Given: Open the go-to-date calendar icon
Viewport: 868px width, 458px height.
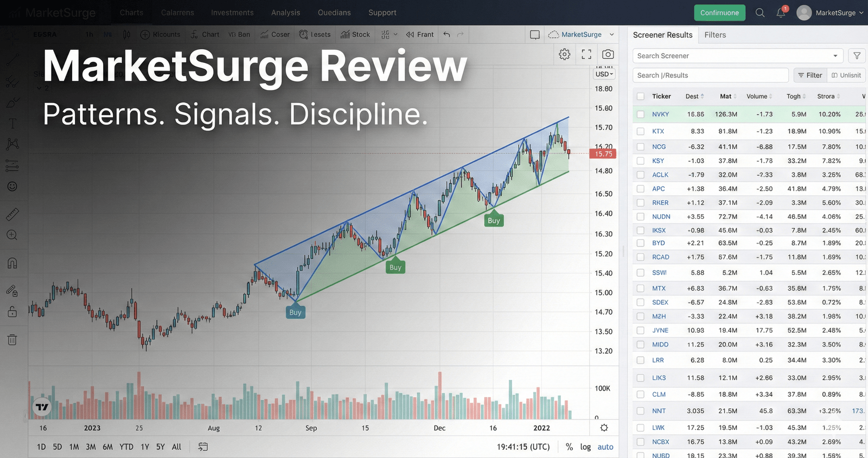Looking at the screenshot, I should tap(203, 447).
